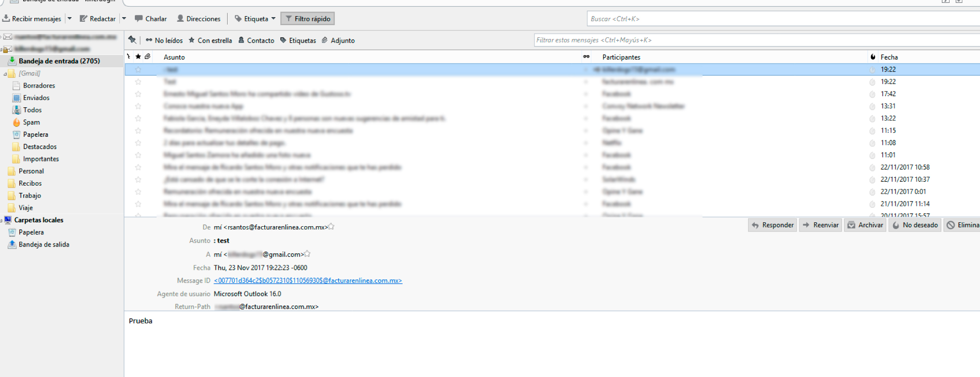Click the Responder button
Screen dimensions: 980x377
(x=772, y=225)
